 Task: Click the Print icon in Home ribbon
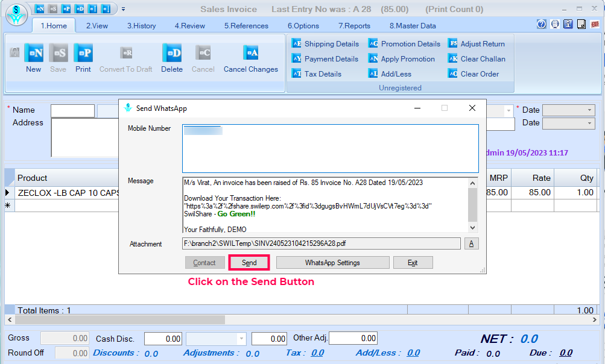(83, 54)
